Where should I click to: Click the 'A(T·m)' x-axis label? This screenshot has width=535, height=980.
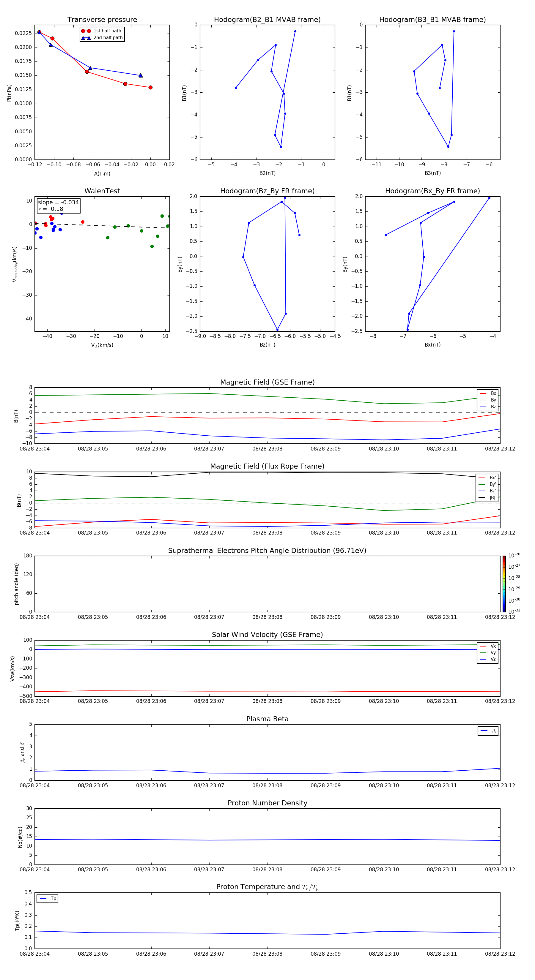pos(102,174)
